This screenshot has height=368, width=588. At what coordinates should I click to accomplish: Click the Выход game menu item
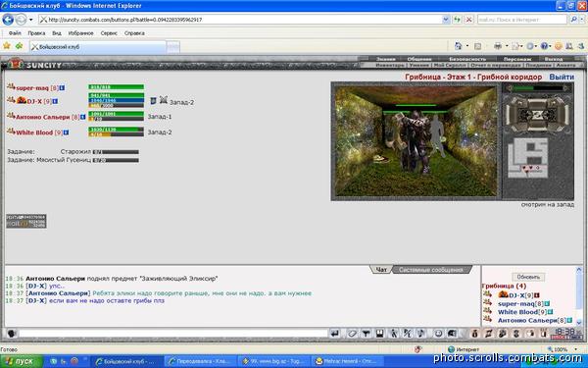554,59
